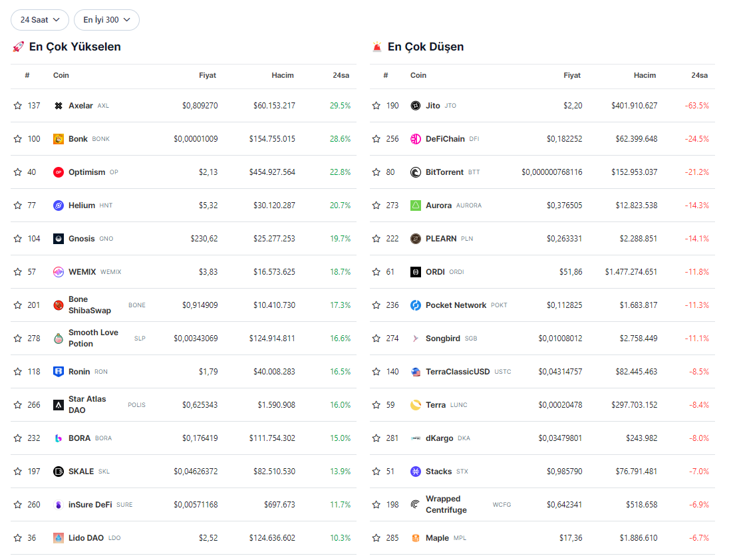Open the TerraClassicUSD coin link
This screenshot has height=560, width=739.
coord(457,372)
